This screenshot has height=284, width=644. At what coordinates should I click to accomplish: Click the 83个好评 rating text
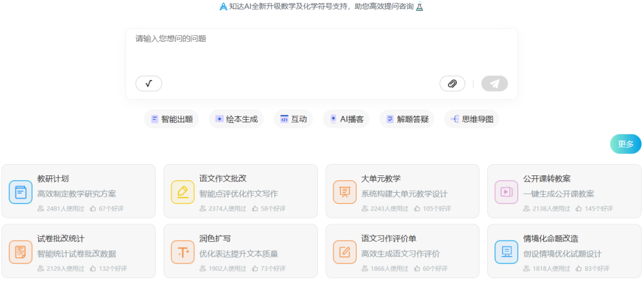(597, 268)
